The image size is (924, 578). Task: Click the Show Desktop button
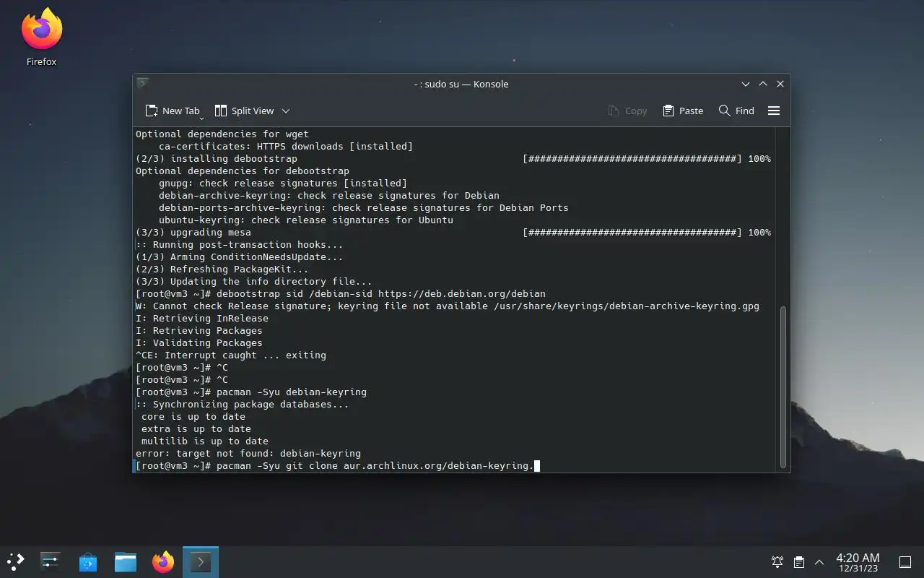coord(905,561)
